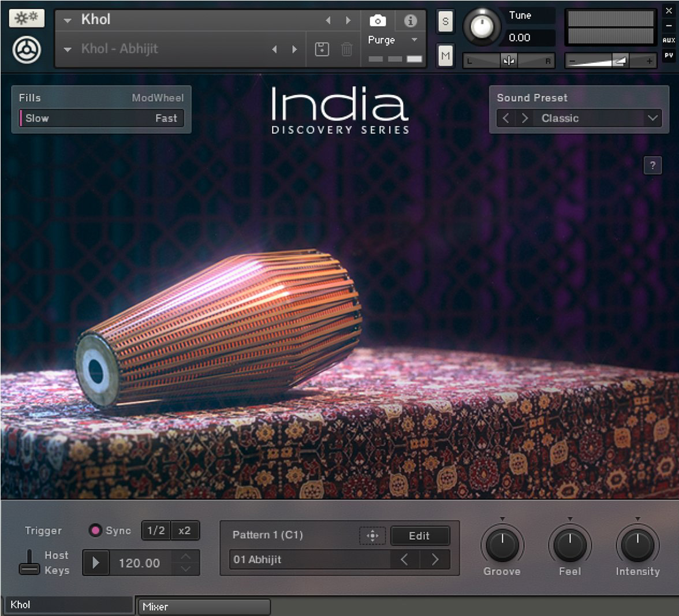Click the Fills Slow to Fast bar
This screenshot has width=679, height=616.
pyautogui.click(x=102, y=118)
